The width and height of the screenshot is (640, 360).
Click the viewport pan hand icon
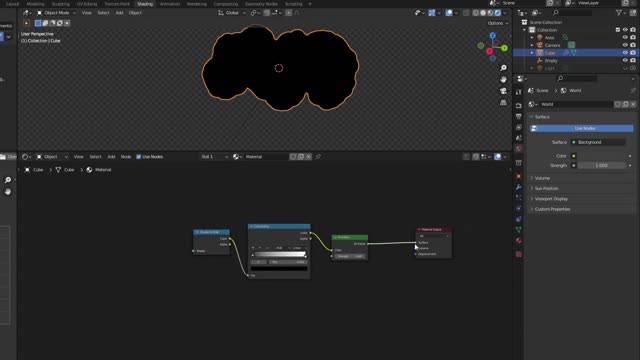tap(503, 79)
